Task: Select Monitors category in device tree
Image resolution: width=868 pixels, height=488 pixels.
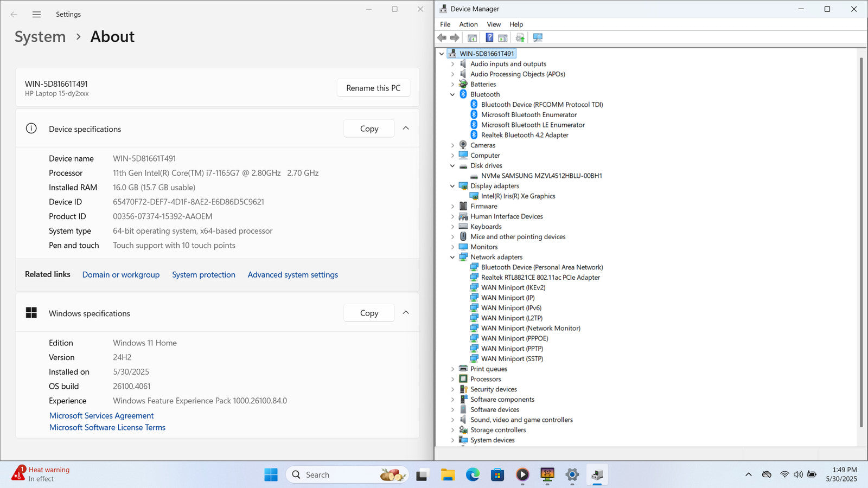Action: [x=484, y=247]
